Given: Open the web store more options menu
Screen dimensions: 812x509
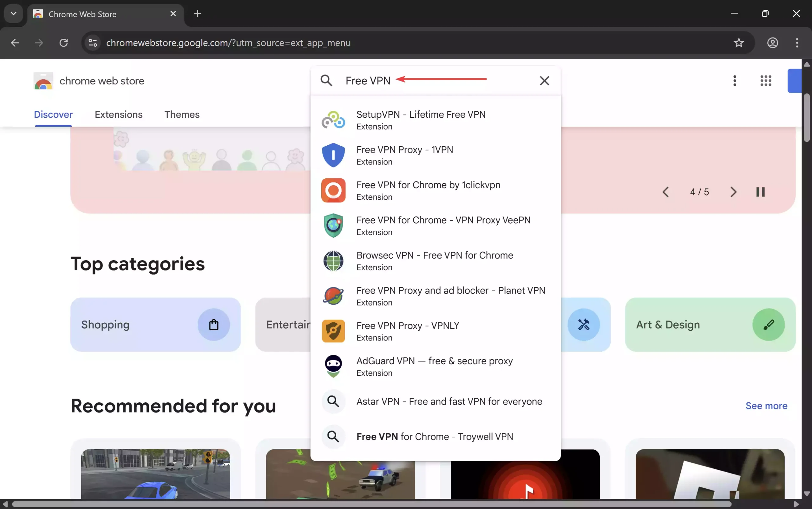Looking at the screenshot, I should [735, 81].
